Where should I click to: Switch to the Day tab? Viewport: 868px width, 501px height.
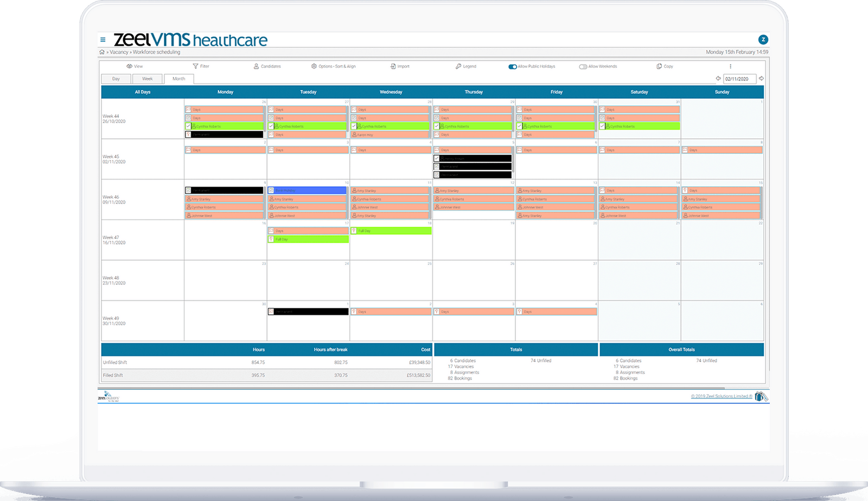pyautogui.click(x=116, y=78)
